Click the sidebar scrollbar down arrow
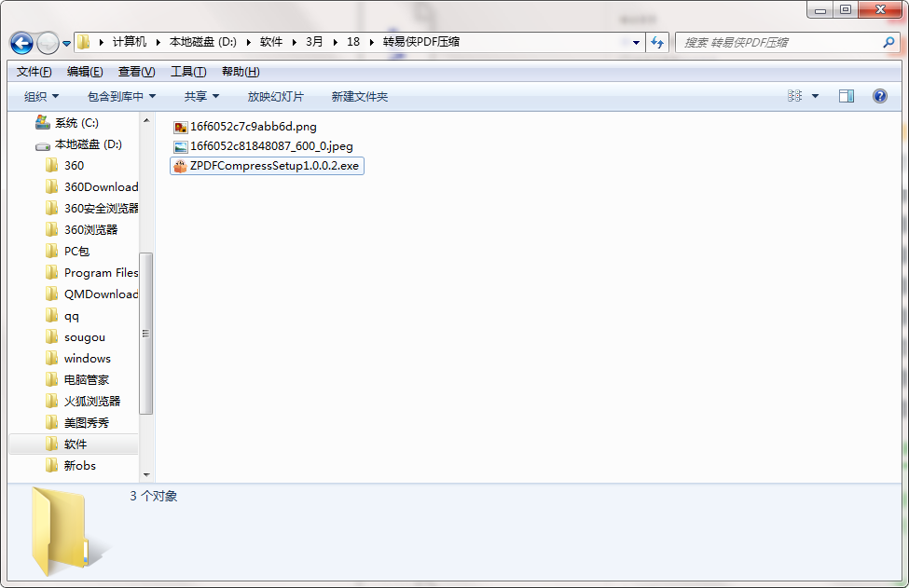The height and width of the screenshot is (588, 909). pyautogui.click(x=146, y=475)
